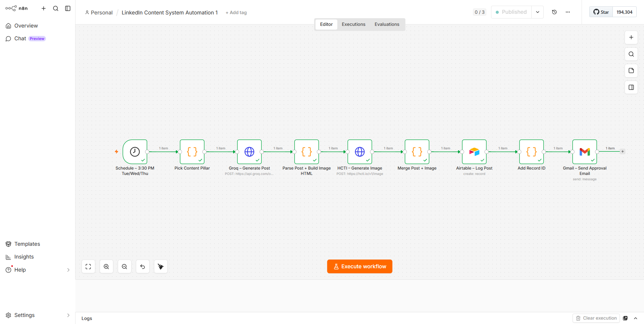Expand the Logs panel chevron
The height and width of the screenshot is (324, 644).
coord(636,318)
